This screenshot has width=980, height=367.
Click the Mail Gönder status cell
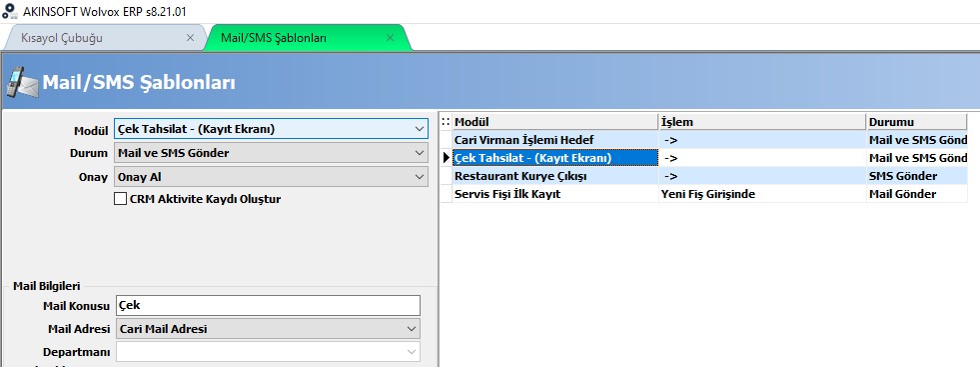point(916,194)
